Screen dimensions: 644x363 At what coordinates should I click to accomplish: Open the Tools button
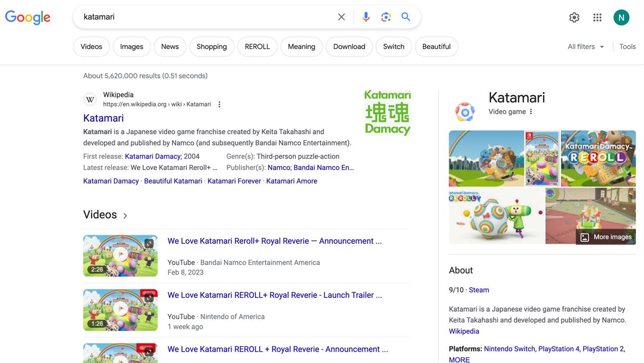(627, 47)
